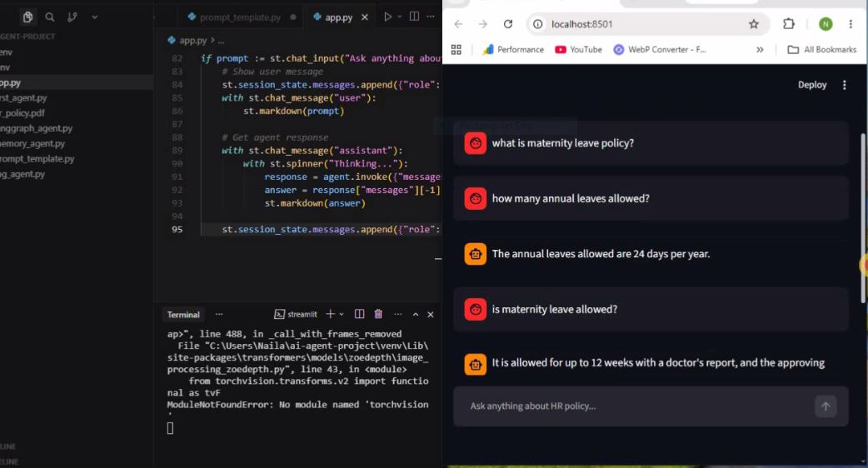Select the streamlit terminal instance

click(x=296, y=314)
